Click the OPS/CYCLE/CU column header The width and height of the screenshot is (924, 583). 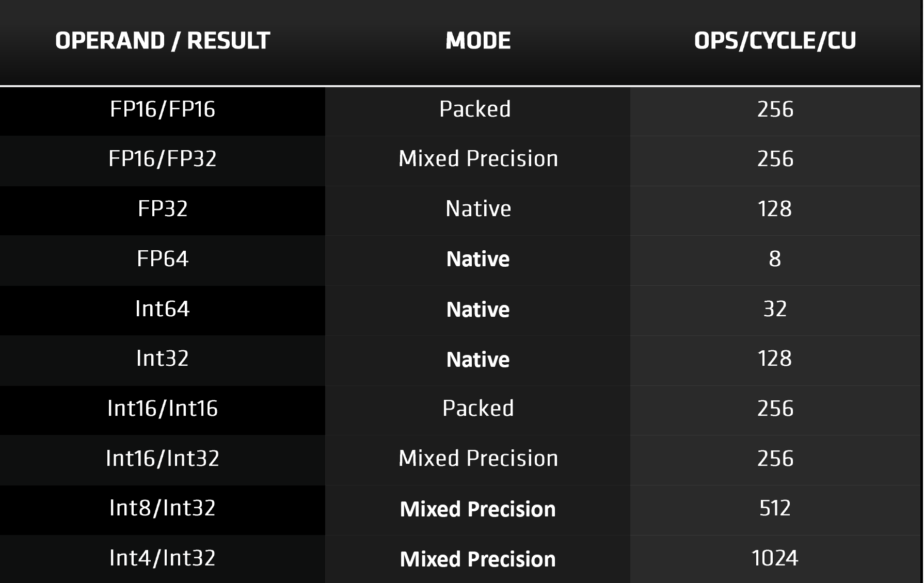pos(775,41)
